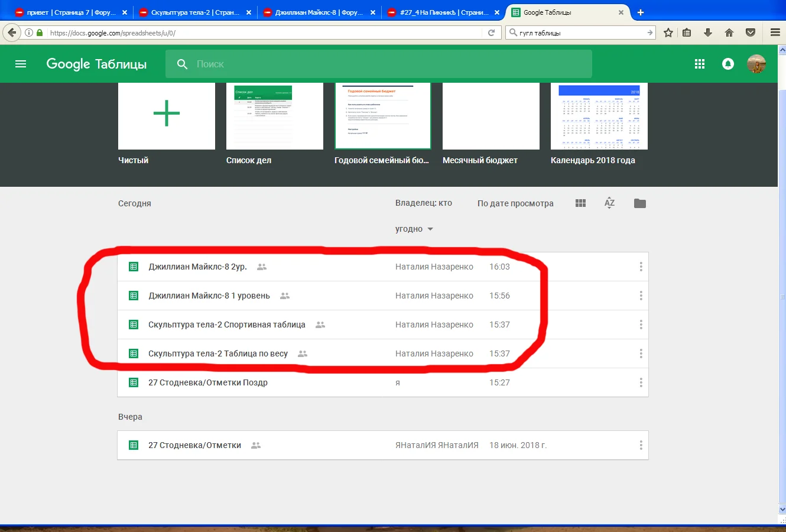Reload the page in the address bar
Image resolution: width=786 pixels, height=532 pixels.
(x=491, y=33)
